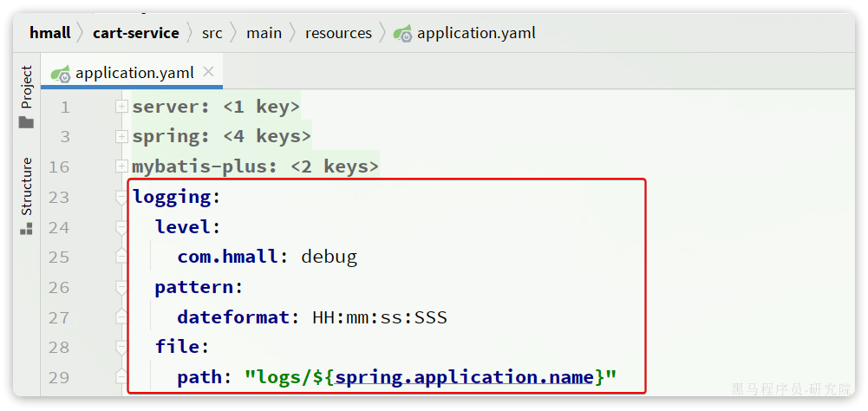The width and height of the screenshot is (868, 411).
Task: Expand the folded mybatis-plus block
Action: [121, 166]
